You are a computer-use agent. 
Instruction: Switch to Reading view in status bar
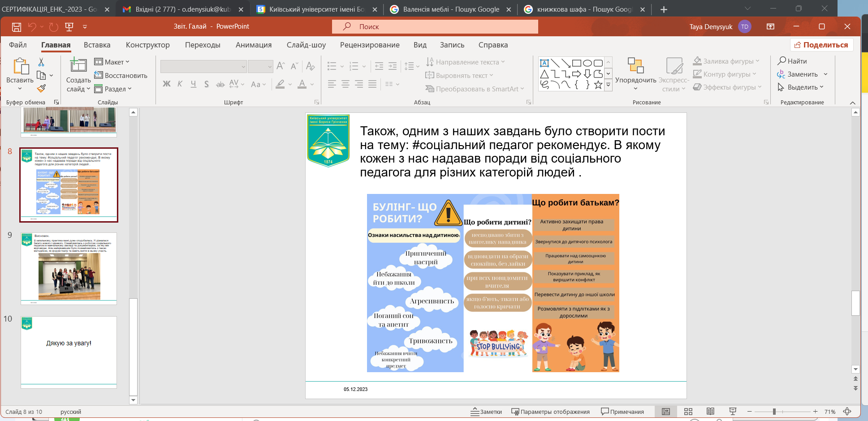click(710, 412)
